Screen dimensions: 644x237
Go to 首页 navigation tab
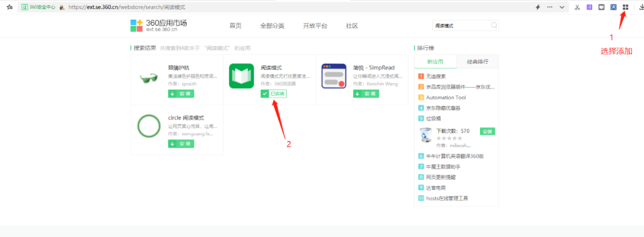[x=236, y=26]
